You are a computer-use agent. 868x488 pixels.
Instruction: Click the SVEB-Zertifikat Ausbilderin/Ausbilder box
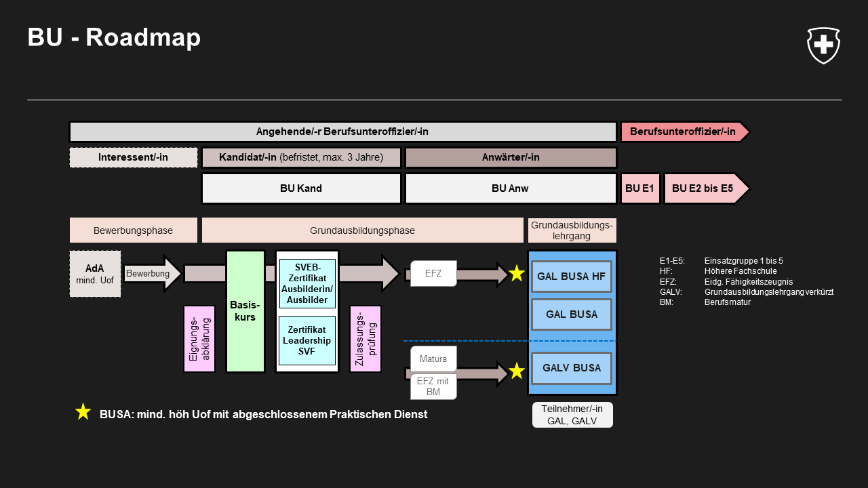307,283
